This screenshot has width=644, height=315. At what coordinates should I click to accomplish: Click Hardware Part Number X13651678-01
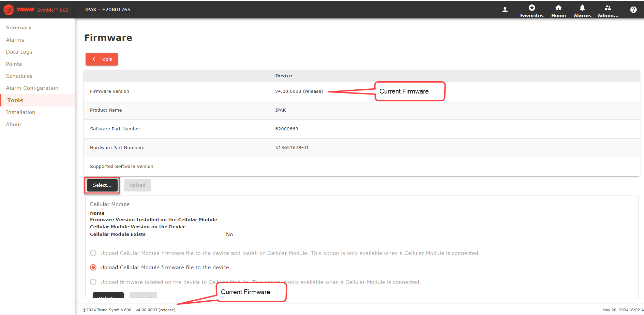pyautogui.click(x=292, y=148)
